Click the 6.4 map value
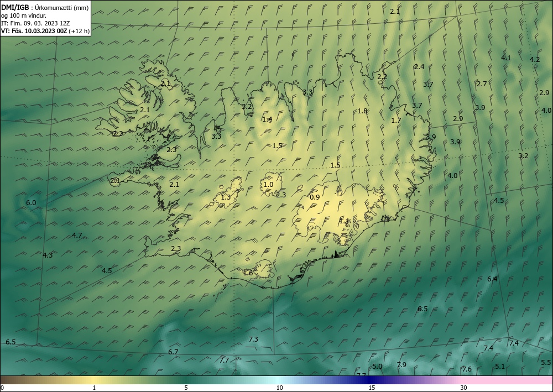The width and height of the screenshot is (553, 392). pos(492,279)
